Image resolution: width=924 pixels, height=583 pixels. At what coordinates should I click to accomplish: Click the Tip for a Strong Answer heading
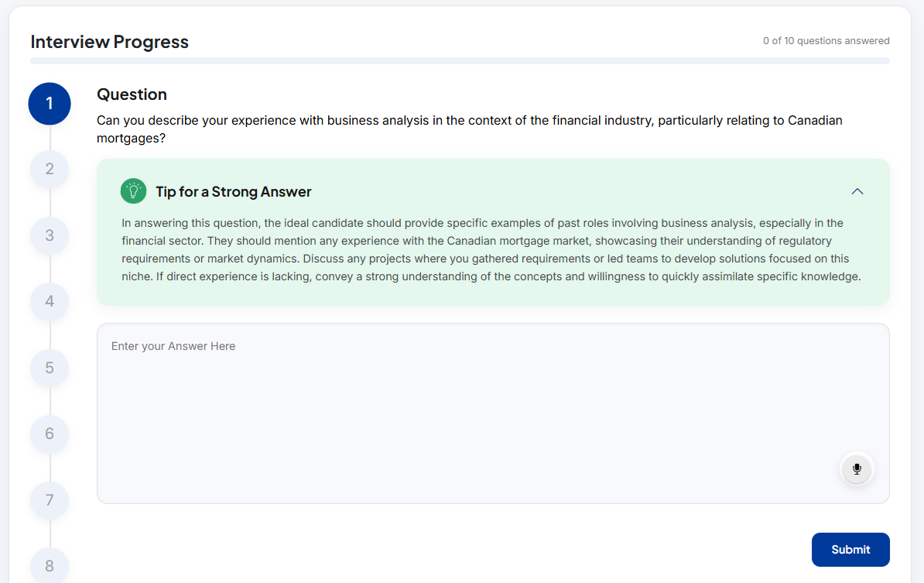coord(234,191)
